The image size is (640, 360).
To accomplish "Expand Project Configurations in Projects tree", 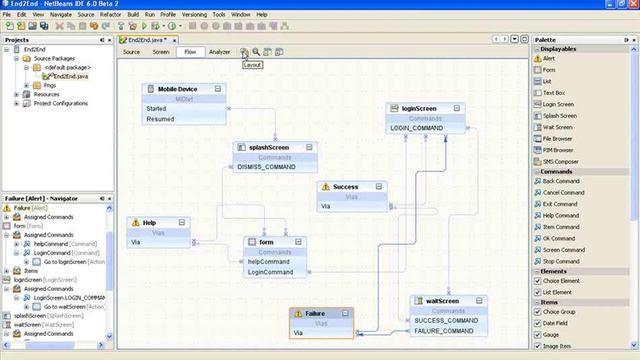I will (16, 103).
